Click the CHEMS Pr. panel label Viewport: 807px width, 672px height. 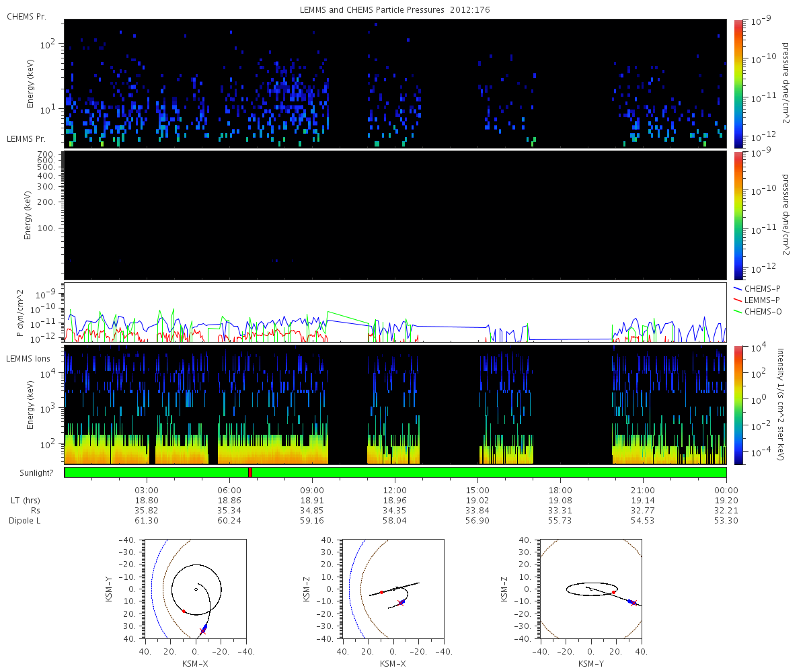[x=26, y=15]
